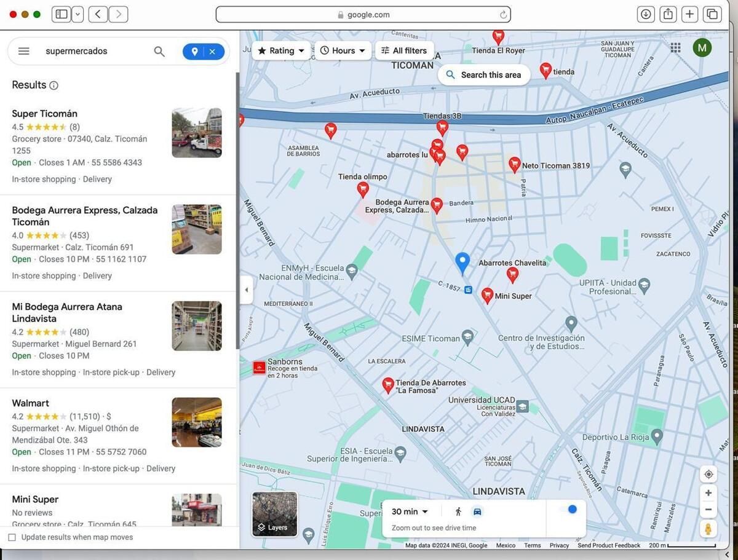Click the Safari address bar

click(363, 15)
